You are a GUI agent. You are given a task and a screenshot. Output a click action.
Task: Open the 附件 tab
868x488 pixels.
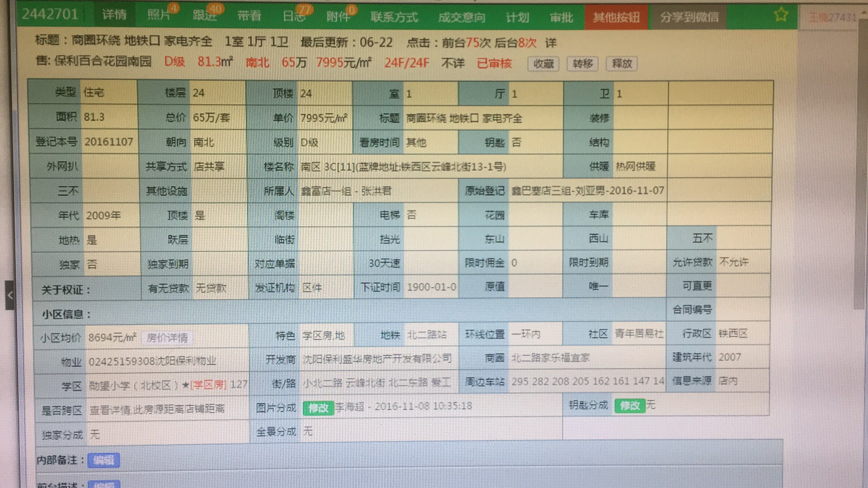(339, 17)
